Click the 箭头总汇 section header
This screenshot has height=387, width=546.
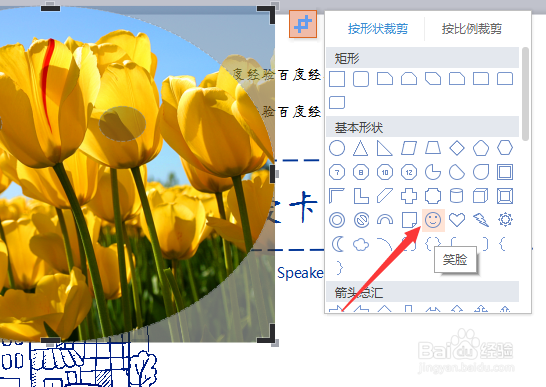pos(423,292)
